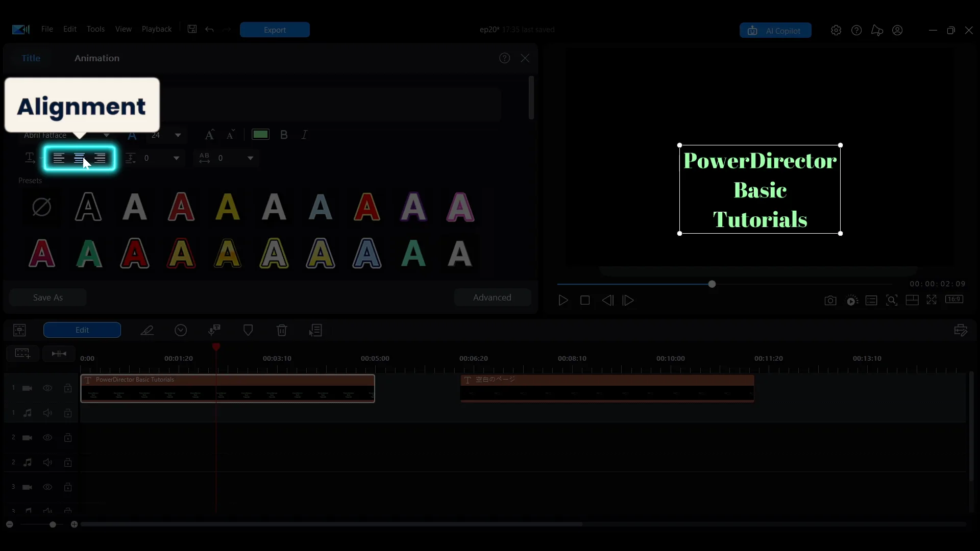
Task: Apply the yellow A text preset in first row
Action: (228, 207)
